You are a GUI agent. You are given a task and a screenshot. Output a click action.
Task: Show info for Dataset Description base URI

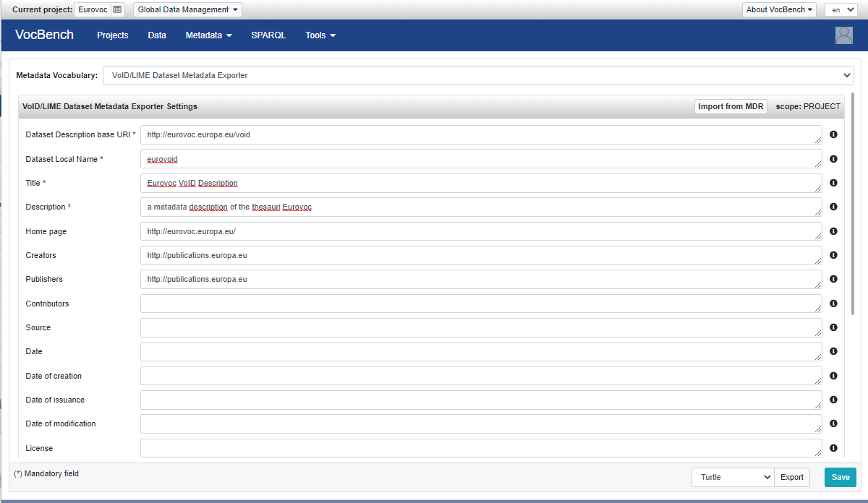point(833,134)
